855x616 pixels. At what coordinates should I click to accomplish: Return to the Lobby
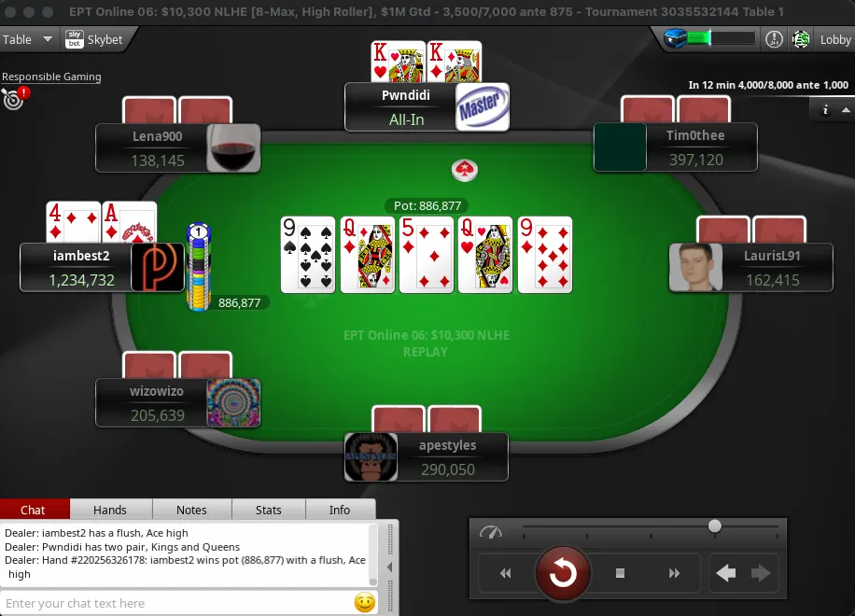click(x=834, y=39)
